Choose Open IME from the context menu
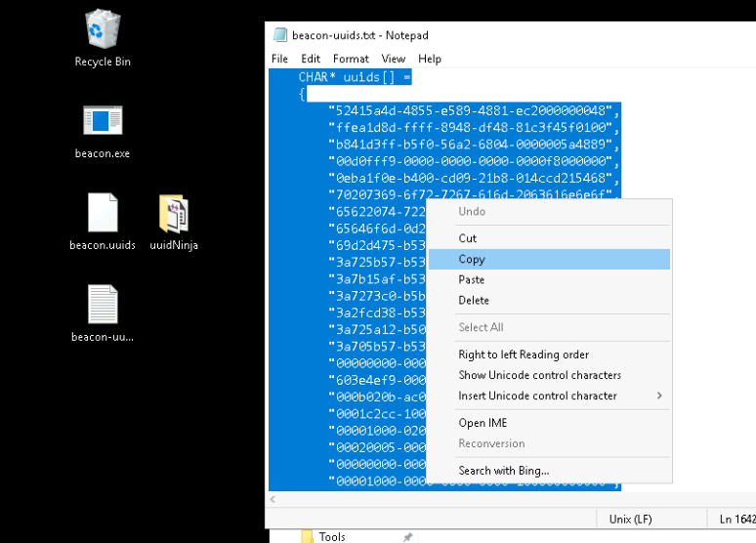Screen dimensions: 756x543 (x=549, y=423)
